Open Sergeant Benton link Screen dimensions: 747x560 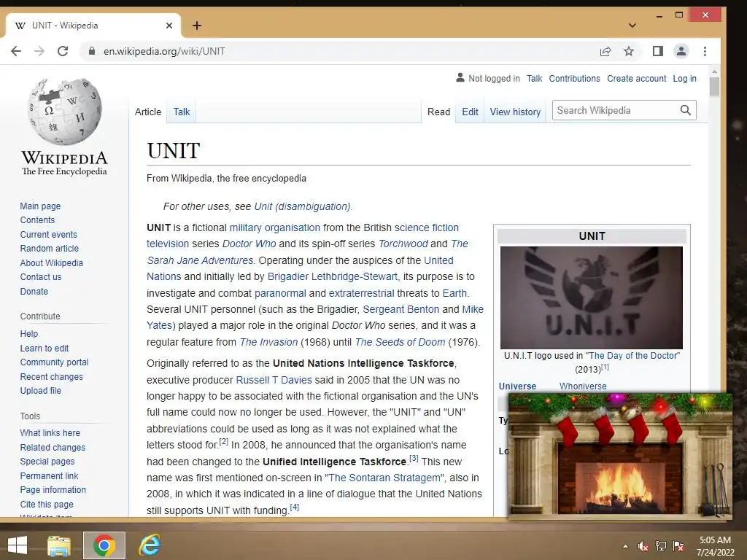click(401, 309)
